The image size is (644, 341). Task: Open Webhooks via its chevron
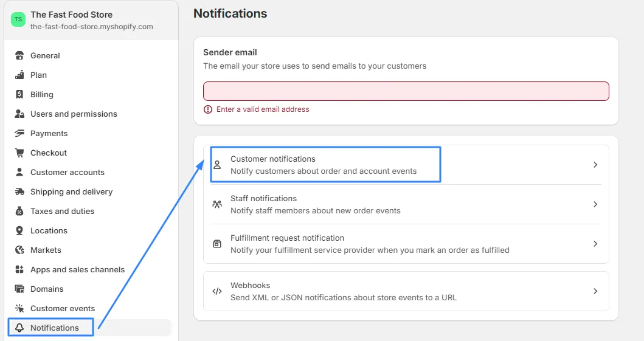tap(595, 291)
